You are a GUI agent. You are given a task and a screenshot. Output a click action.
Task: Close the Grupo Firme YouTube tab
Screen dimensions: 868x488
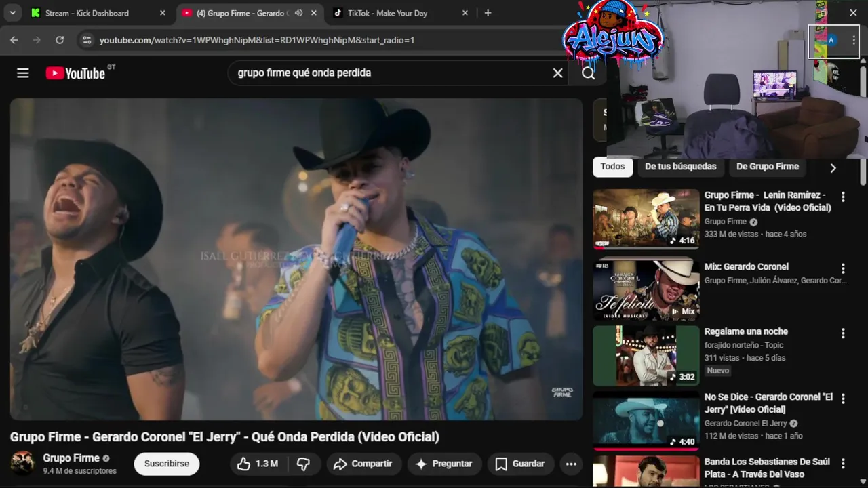point(314,13)
